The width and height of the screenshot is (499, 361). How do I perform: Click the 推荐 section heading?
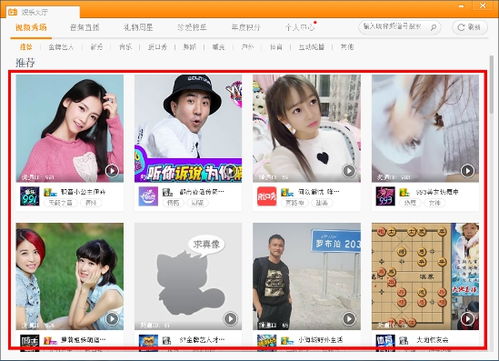pyautogui.click(x=25, y=63)
